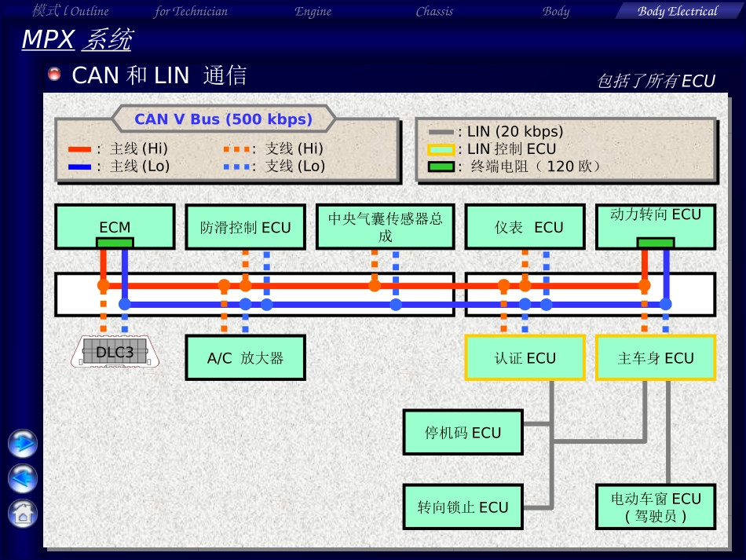
Task: Click the blue 主线 (Lo) legend swatch
Action: click(x=80, y=167)
